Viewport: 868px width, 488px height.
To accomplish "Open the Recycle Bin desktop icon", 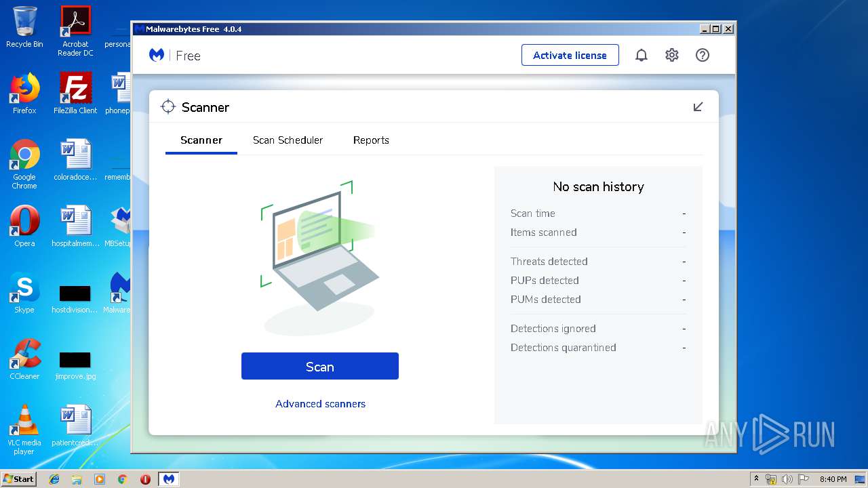I will pos(24,28).
